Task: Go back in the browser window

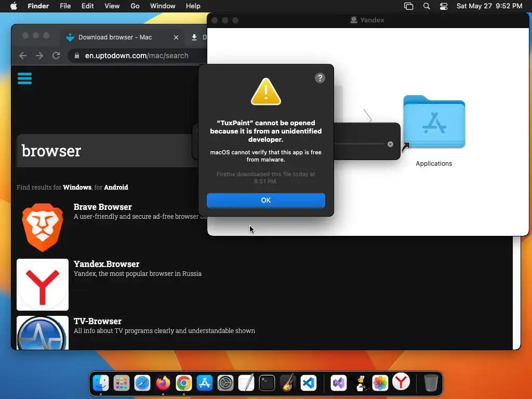Action: [x=23, y=56]
